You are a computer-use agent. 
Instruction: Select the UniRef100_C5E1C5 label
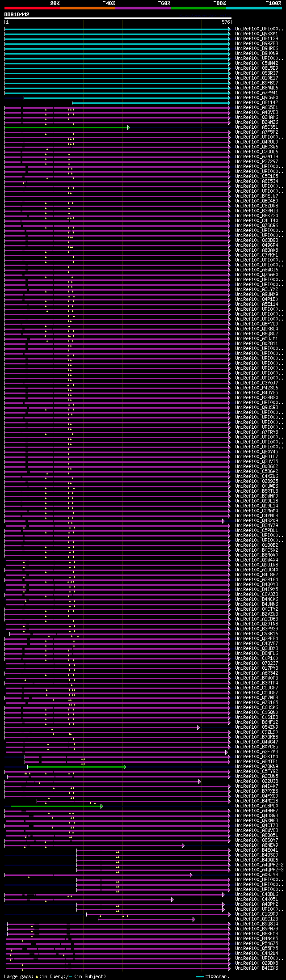click(x=257, y=176)
